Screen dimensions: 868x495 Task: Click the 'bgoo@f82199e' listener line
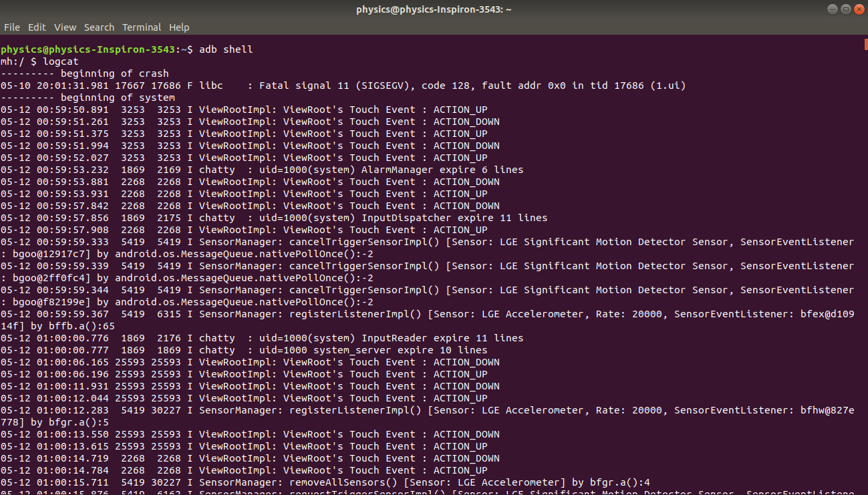(187, 302)
